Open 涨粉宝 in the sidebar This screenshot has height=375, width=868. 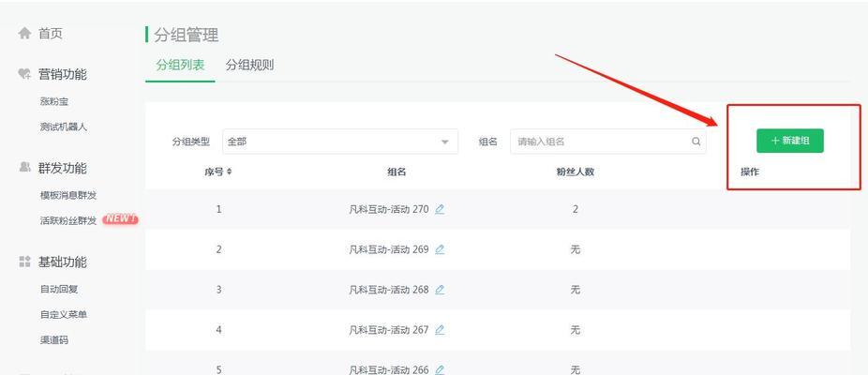pos(54,101)
